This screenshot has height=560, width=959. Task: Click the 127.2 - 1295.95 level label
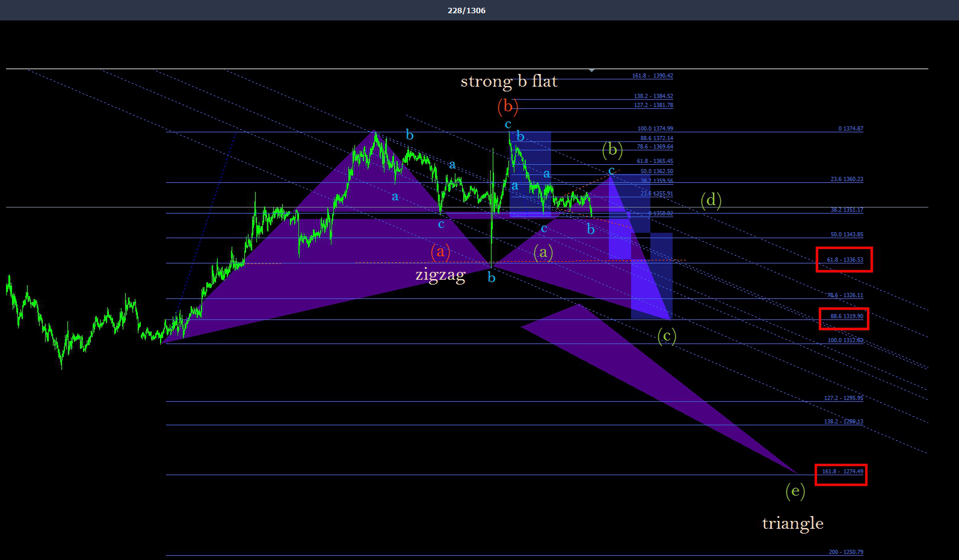tap(843, 398)
